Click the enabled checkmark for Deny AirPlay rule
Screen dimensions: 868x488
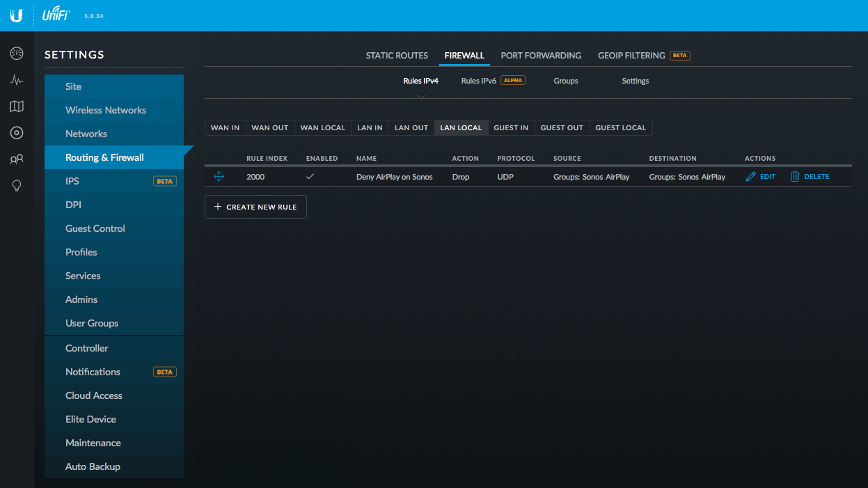[310, 177]
